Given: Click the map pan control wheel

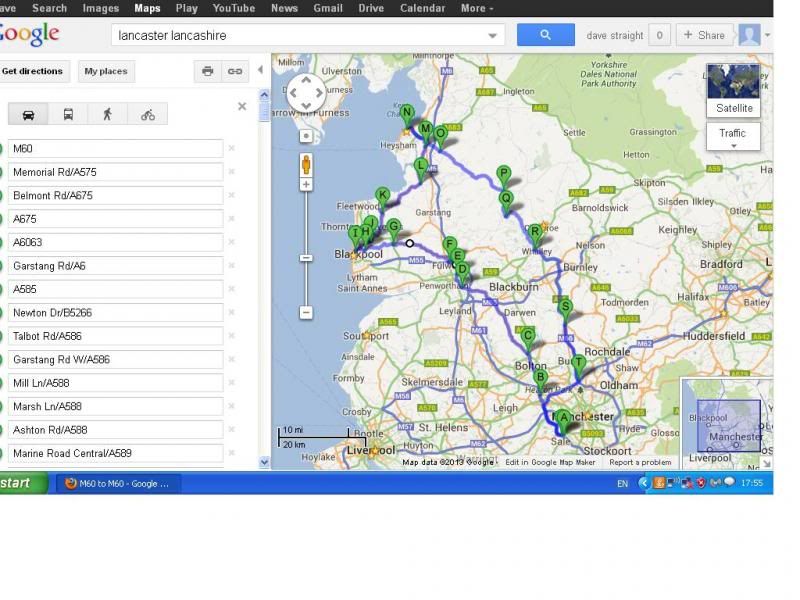Looking at the screenshot, I should pos(306,93).
